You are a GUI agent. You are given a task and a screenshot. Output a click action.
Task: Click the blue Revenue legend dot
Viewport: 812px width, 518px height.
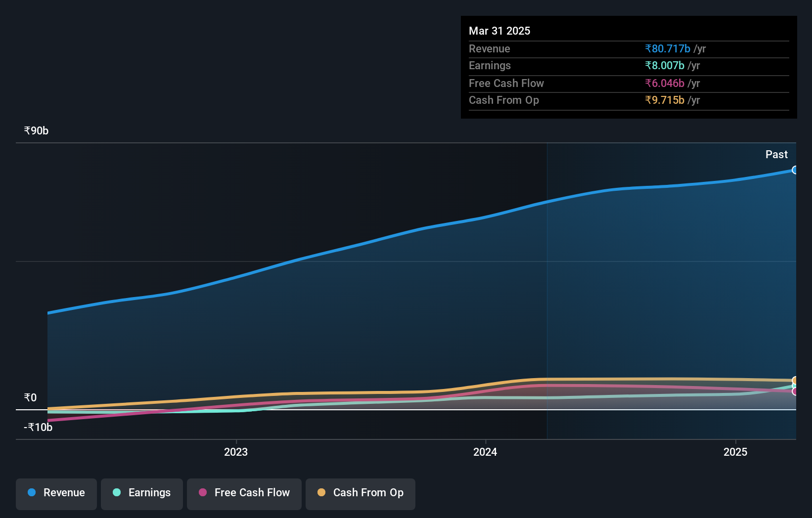pyautogui.click(x=32, y=492)
